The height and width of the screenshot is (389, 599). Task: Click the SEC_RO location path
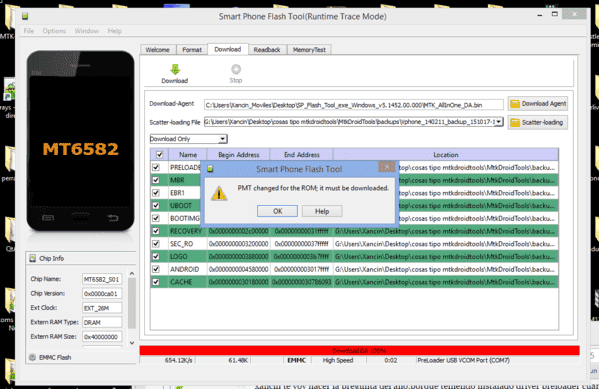pyautogui.click(x=445, y=244)
